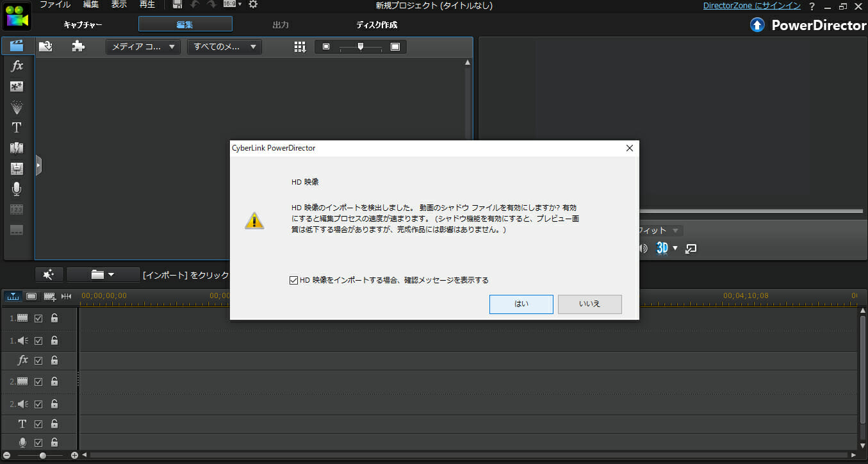The width and height of the screenshot is (868, 464).
Task: Open the 3D mode dropdown arrow
Action: point(675,248)
